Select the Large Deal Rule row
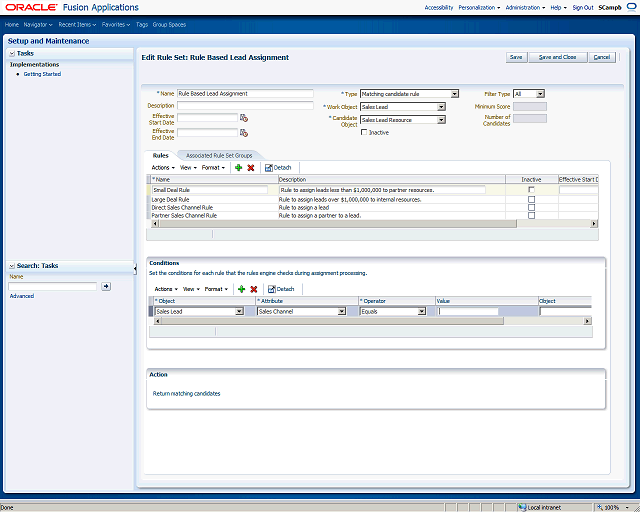This screenshot has height=512, width=640. (372, 200)
